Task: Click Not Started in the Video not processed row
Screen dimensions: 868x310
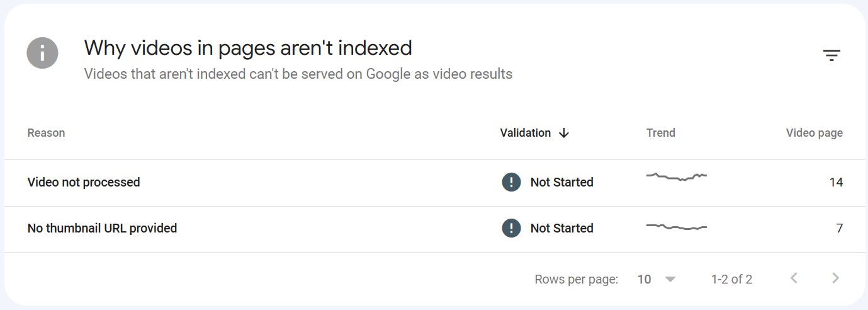Action: click(561, 182)
